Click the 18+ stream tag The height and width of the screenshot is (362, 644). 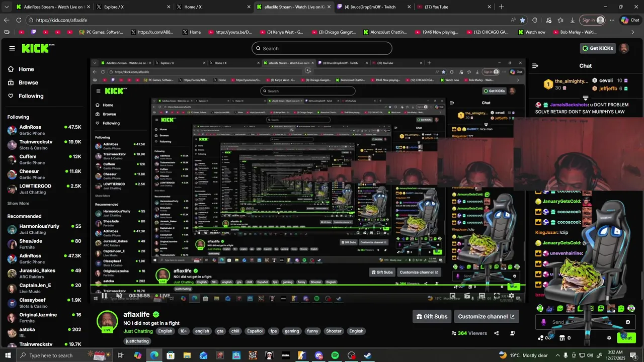[184, 331]
